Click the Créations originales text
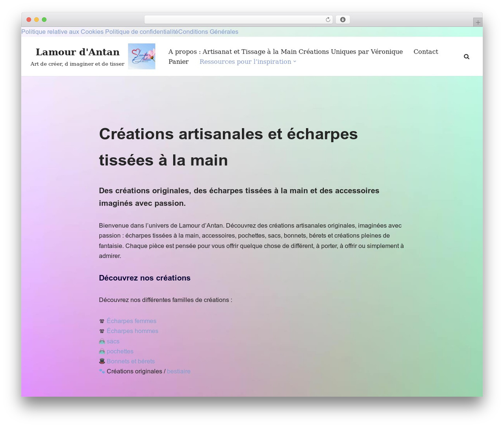 (x=134, y=371)
